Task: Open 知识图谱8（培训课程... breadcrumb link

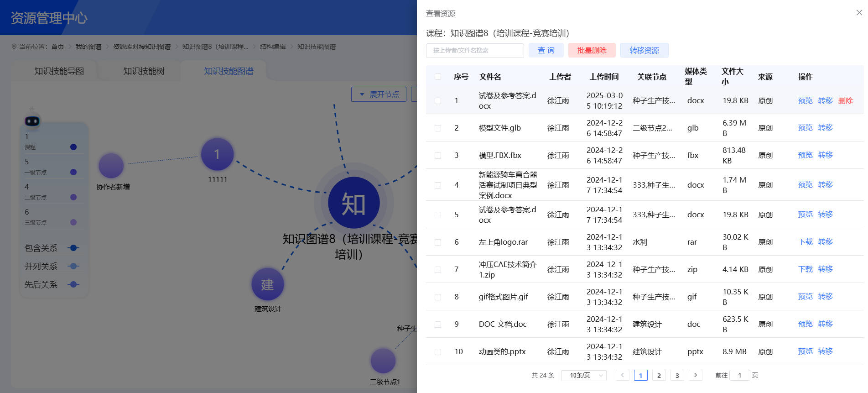Action: point(215,47)
